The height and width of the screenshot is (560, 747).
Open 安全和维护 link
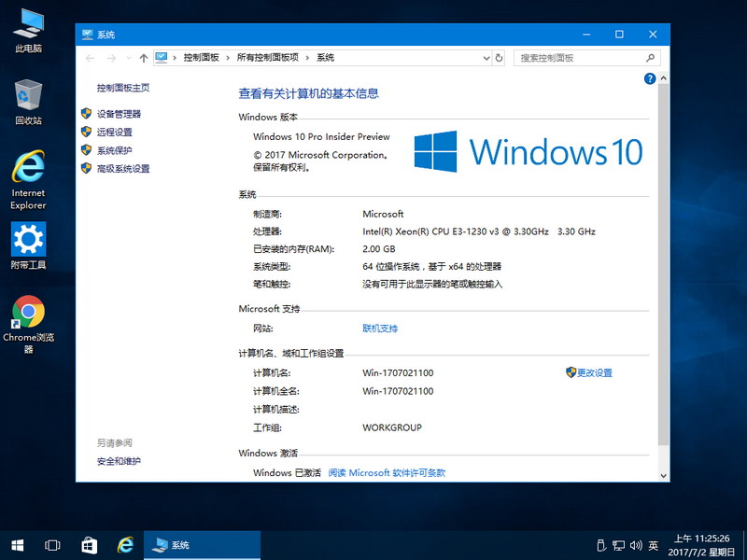[120, 461]
